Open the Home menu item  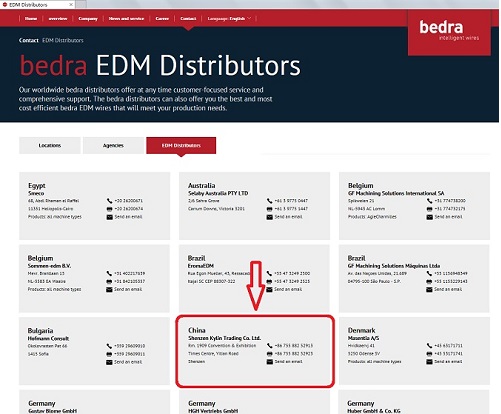(x=31, y=18)
